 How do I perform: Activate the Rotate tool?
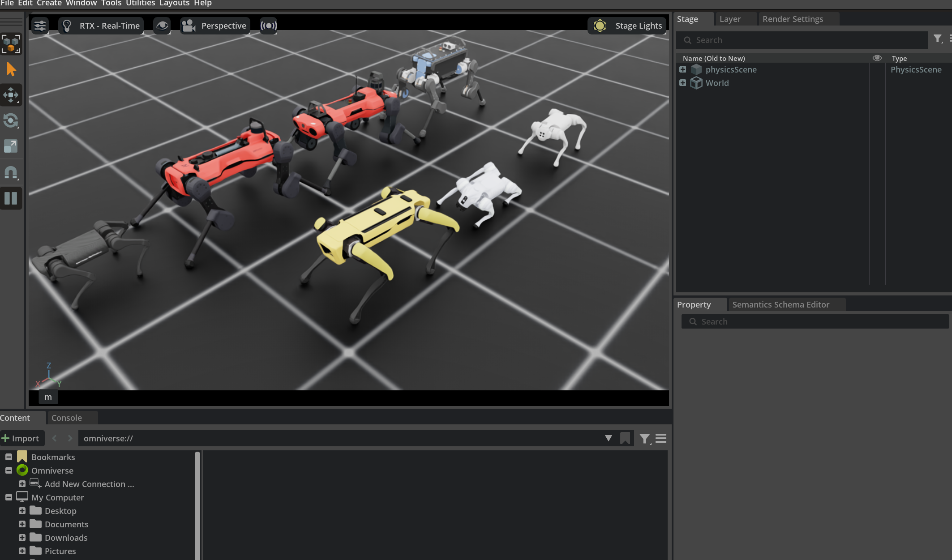[11, 120]
